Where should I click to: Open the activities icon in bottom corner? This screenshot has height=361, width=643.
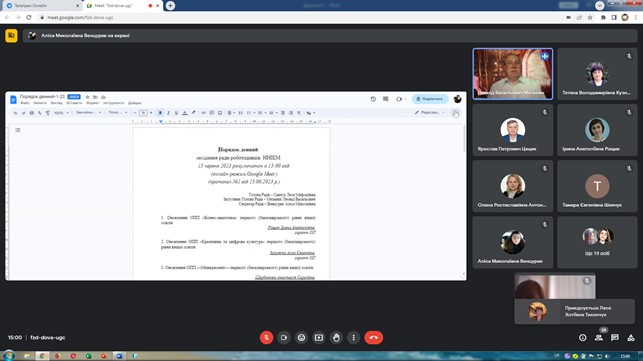click(631, 338)
